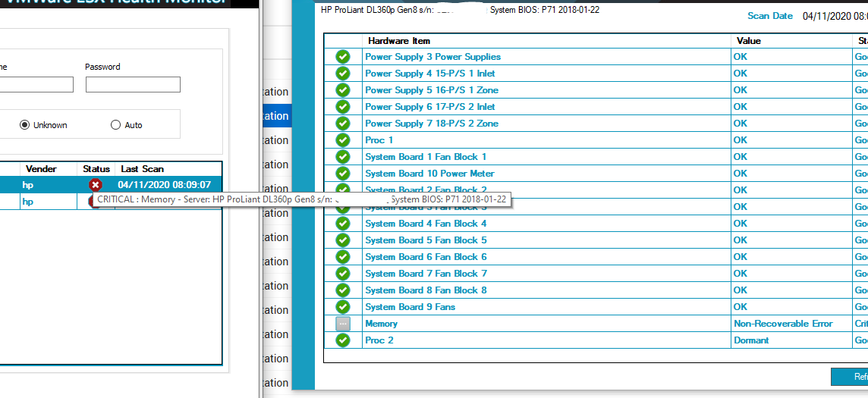Click the Memory hardware item name

coord(382,324)
